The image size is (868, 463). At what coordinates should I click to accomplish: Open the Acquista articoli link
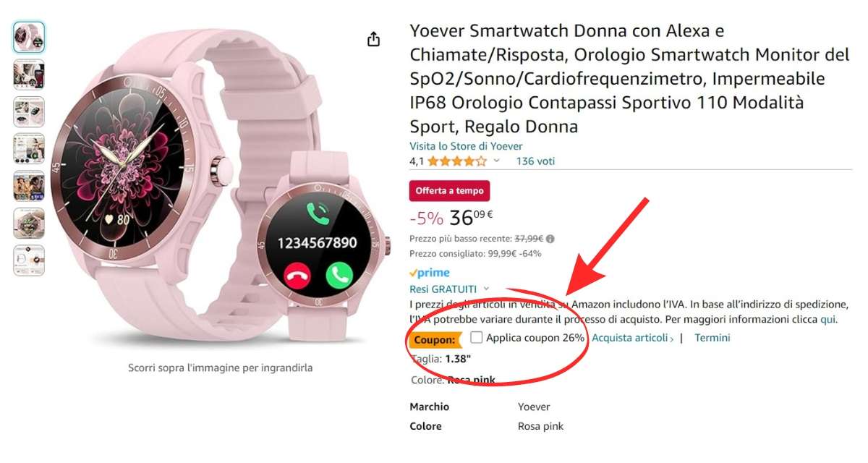coord(633,338)
